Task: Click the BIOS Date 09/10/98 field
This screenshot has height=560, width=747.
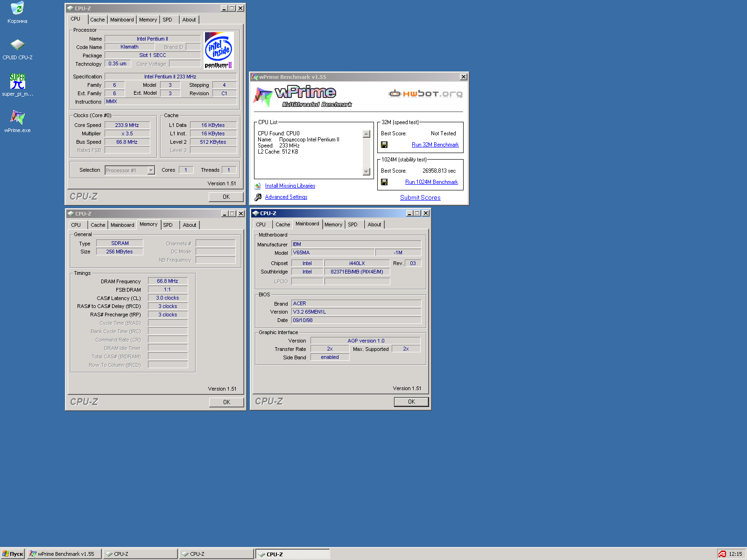Action: [356, 320]
